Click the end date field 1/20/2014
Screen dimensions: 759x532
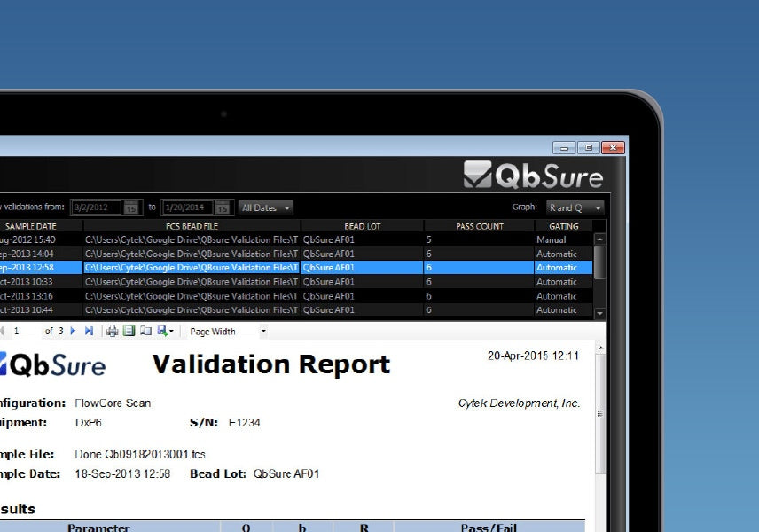(187, 207)
